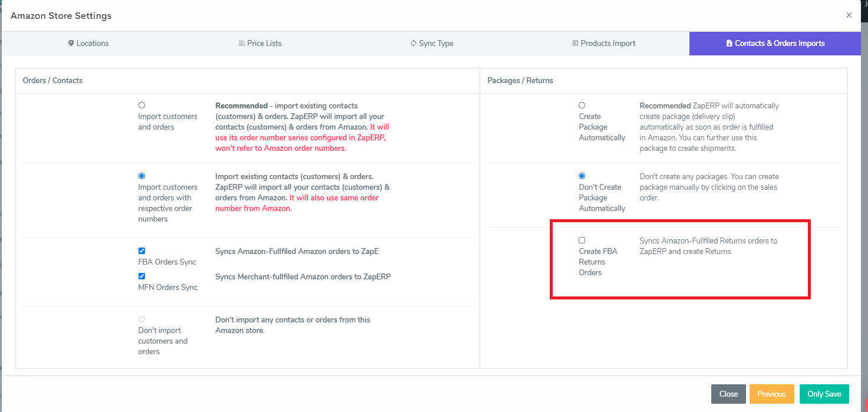Select Create Package Automatically radio
The height and width of the screenshot is (412, 868).
coord(582,106)
